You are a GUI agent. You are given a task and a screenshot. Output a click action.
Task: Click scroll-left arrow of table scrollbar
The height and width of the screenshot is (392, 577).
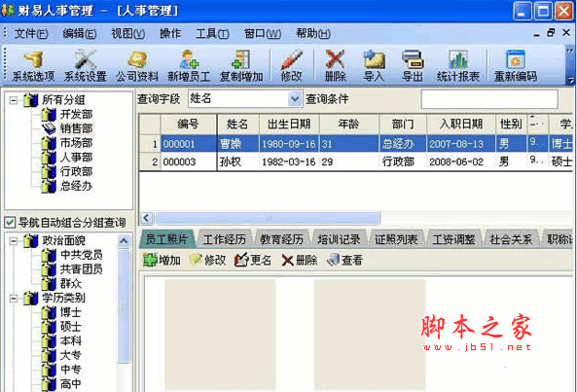click(x=147, y=218)
